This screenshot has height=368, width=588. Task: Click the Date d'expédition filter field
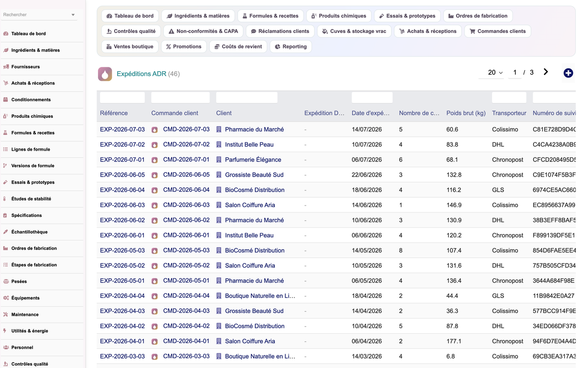pyautogui.click(x=372, y=98)
